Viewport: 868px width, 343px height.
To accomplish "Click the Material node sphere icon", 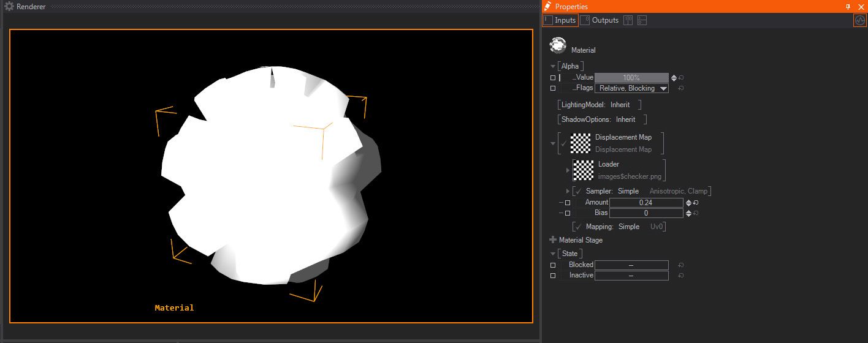I will click(558, 46).
